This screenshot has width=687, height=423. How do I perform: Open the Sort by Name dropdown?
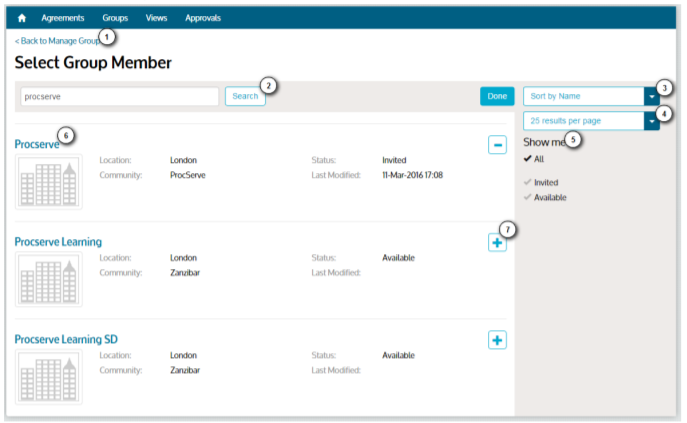click(651, 96)
